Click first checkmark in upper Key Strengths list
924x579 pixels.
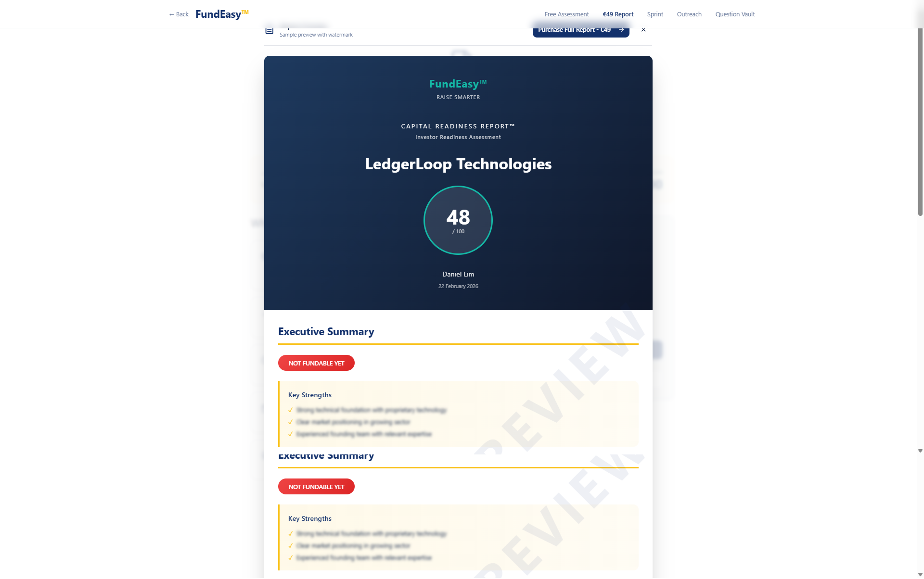291,410
